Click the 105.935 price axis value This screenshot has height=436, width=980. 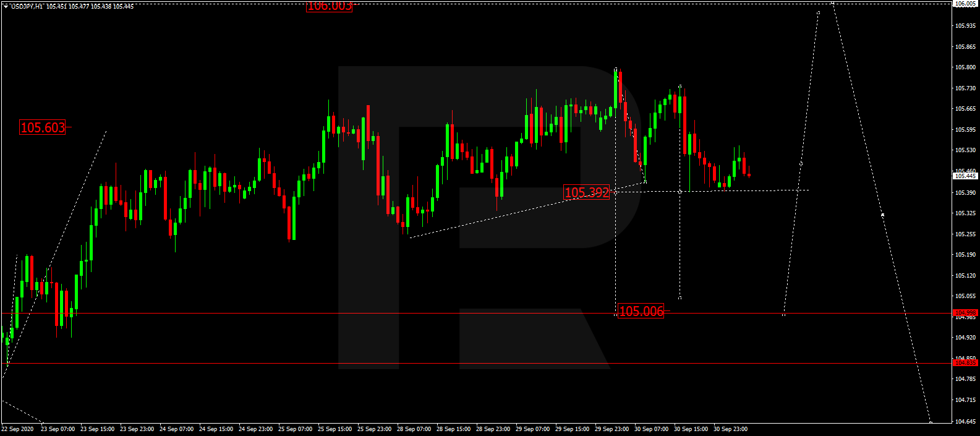coord(965,26)
